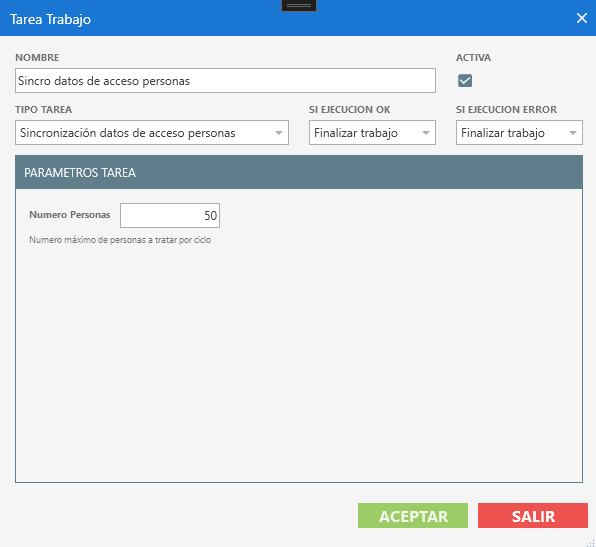596x547 pixels.
Task: Click the TIPO TAREA label
Action: click(x=43, y=109)
